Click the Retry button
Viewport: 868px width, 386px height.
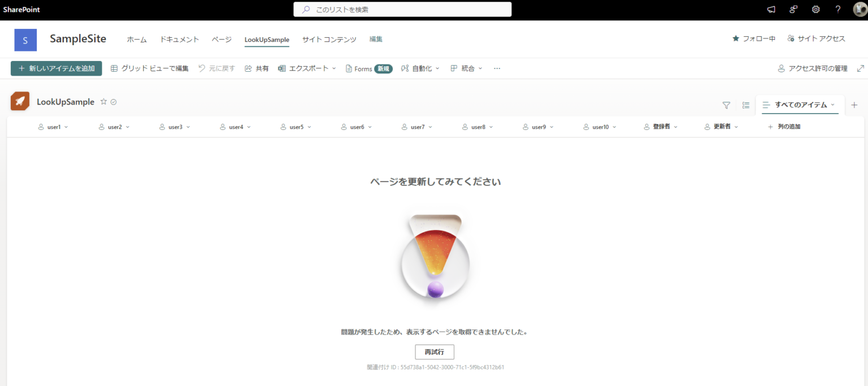point(434,352)
